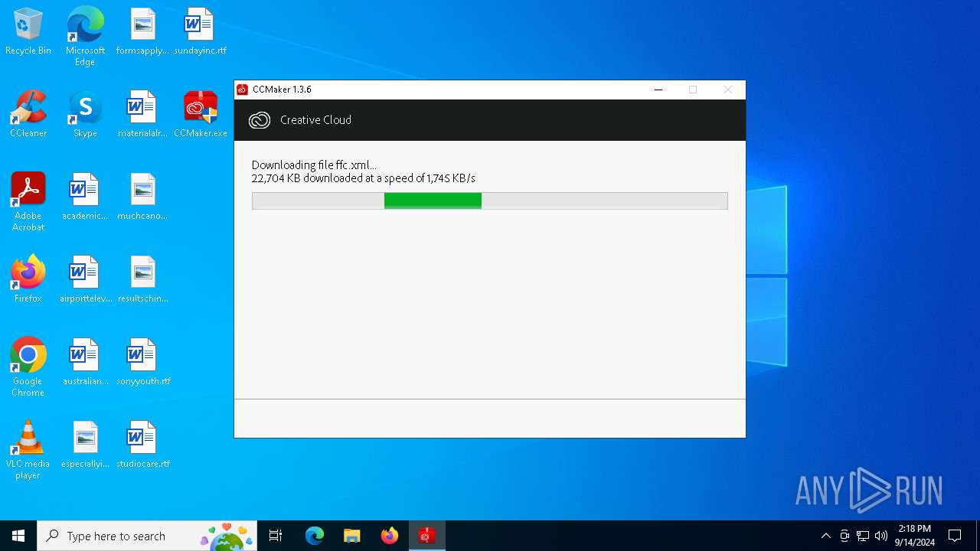Click the 'CCMaker 1.3.6' window title

click(x=282, y=90)
